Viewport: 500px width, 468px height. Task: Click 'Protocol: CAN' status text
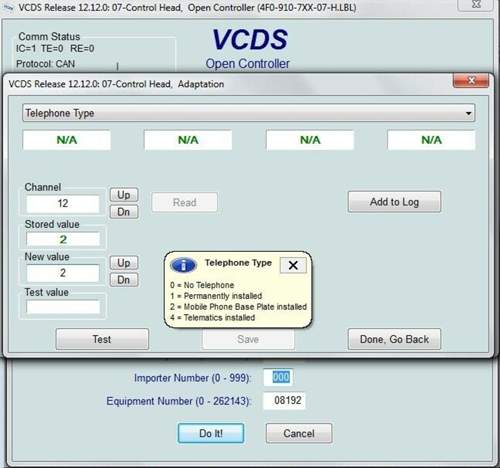tap(45, 64)
